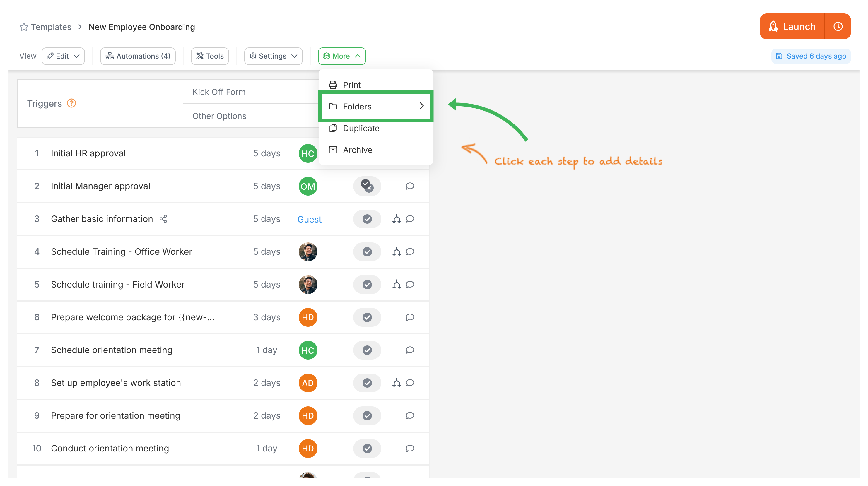Click the branch icon on Schedule Training - Office Worker

[x=397, y=251]
